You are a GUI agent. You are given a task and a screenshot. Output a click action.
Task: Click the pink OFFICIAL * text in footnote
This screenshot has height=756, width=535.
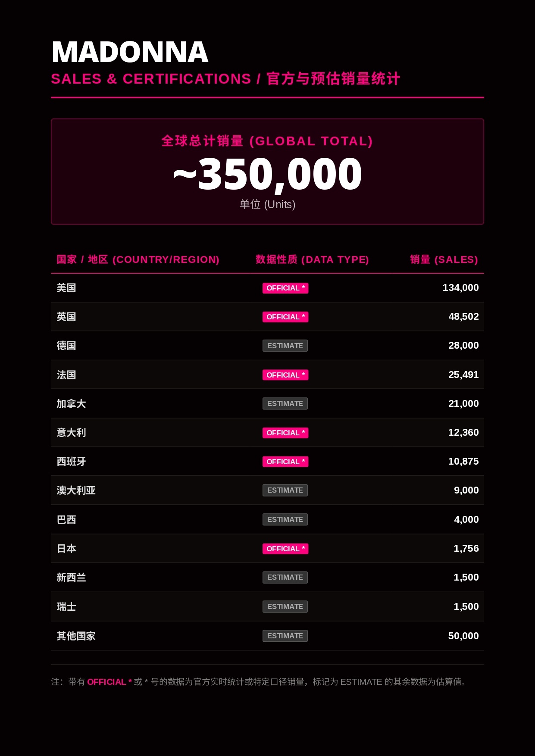pyautogui.click(x=110, y=682)
